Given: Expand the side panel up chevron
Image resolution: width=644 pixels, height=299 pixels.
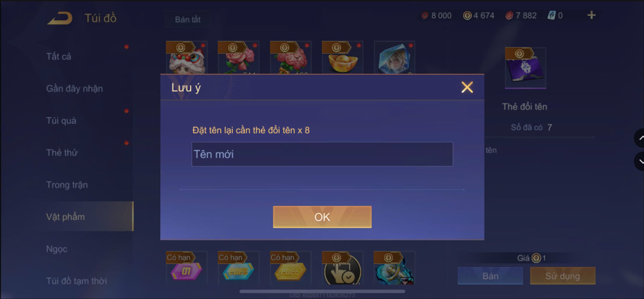Looking at the screenshot, I should 640,138.
